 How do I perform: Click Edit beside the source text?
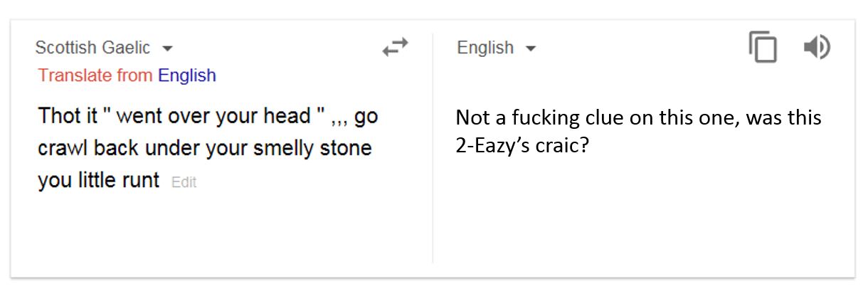pos(184,182)
